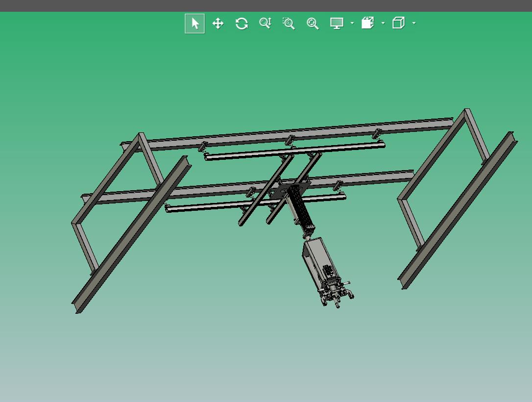
Task: Open the monitor display settings dropdown arrow
Action: click(352, 23)
